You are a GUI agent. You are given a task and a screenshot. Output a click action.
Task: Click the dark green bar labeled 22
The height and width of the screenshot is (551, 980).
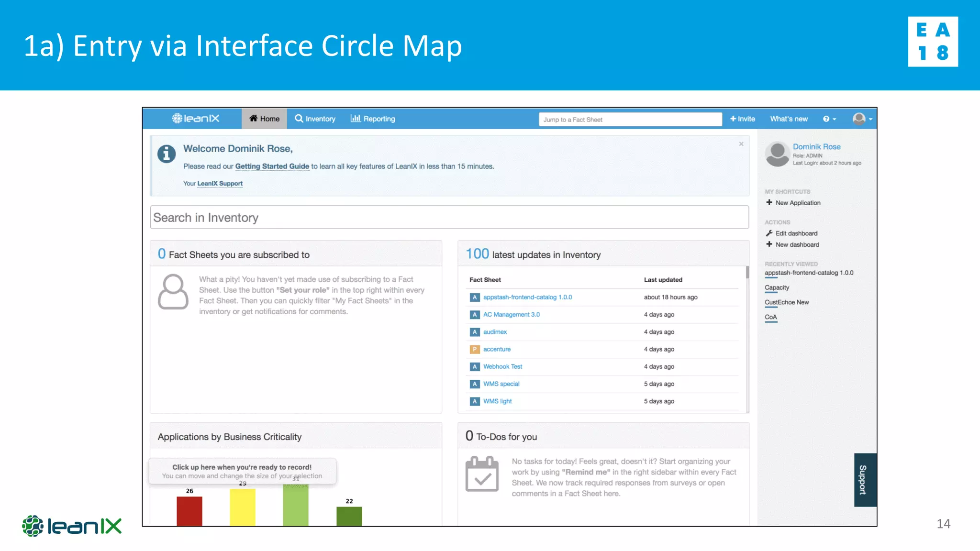[x=349, y=517]
